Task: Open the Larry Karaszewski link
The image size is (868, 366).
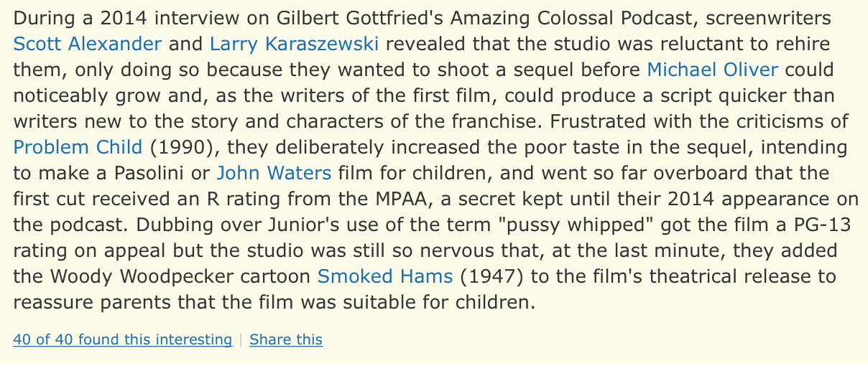Action: point(294,44)
